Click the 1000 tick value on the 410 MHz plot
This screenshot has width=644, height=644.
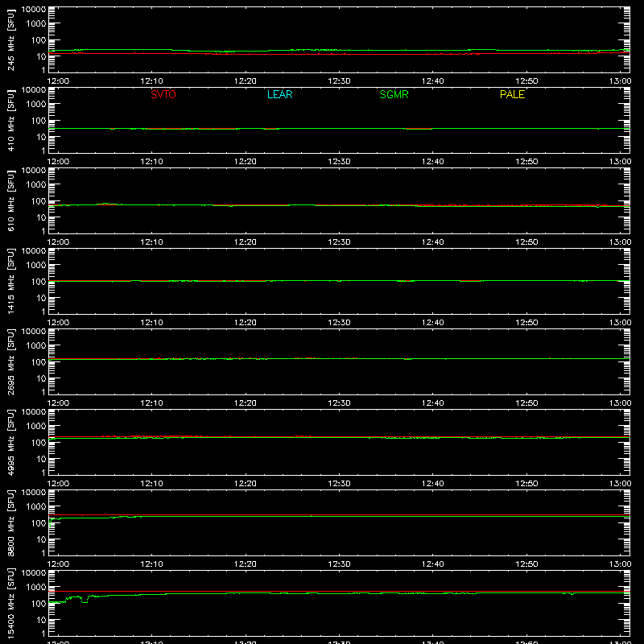point(36,104)
